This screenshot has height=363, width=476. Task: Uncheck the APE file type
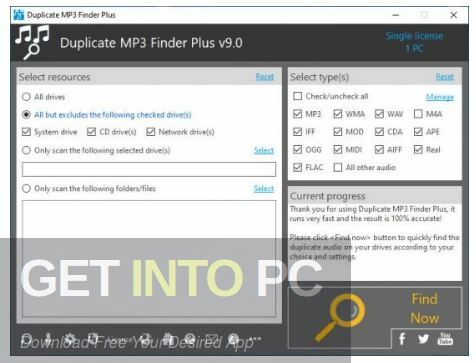(x=418, y=132)
